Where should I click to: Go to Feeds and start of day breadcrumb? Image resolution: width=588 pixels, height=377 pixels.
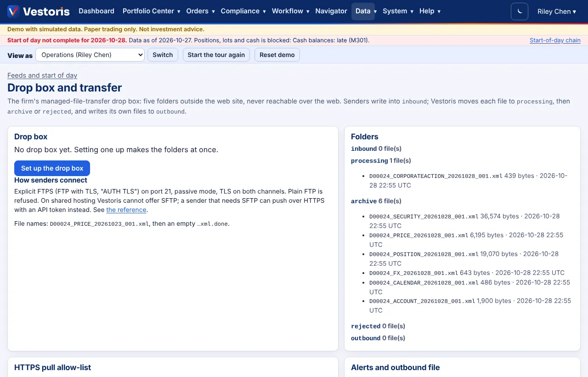[42, 75]
